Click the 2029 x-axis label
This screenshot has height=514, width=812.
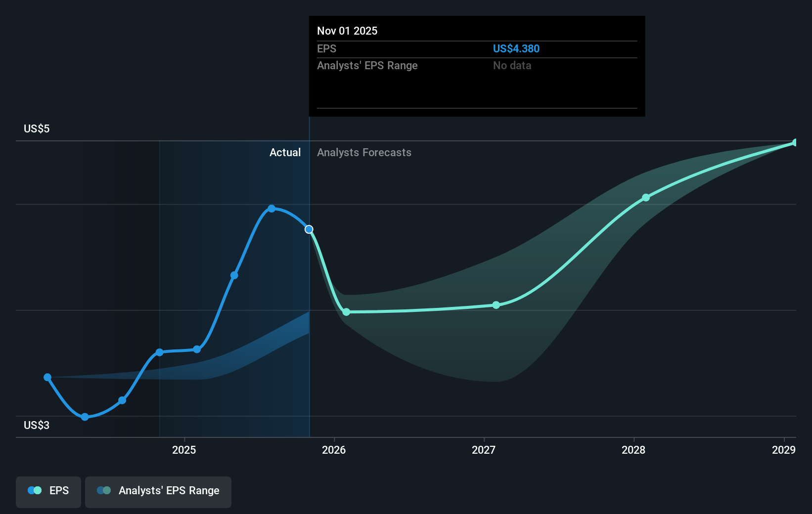[784, 450]
